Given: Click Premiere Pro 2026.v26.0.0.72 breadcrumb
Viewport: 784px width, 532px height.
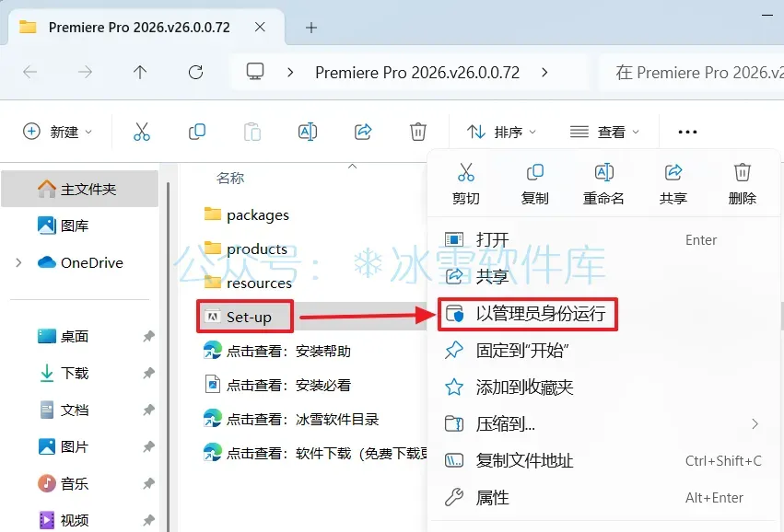Looking at the screenshot, I should pos(417,73).
